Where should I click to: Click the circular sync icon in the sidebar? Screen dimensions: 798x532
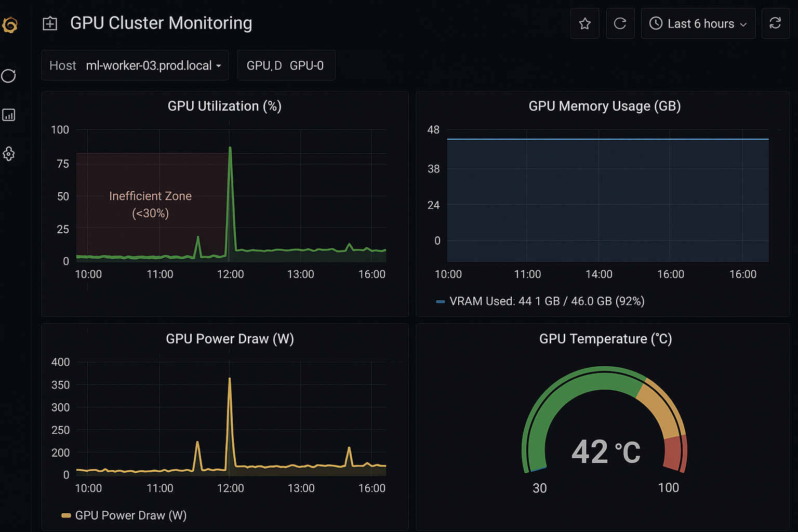[9, 76]
